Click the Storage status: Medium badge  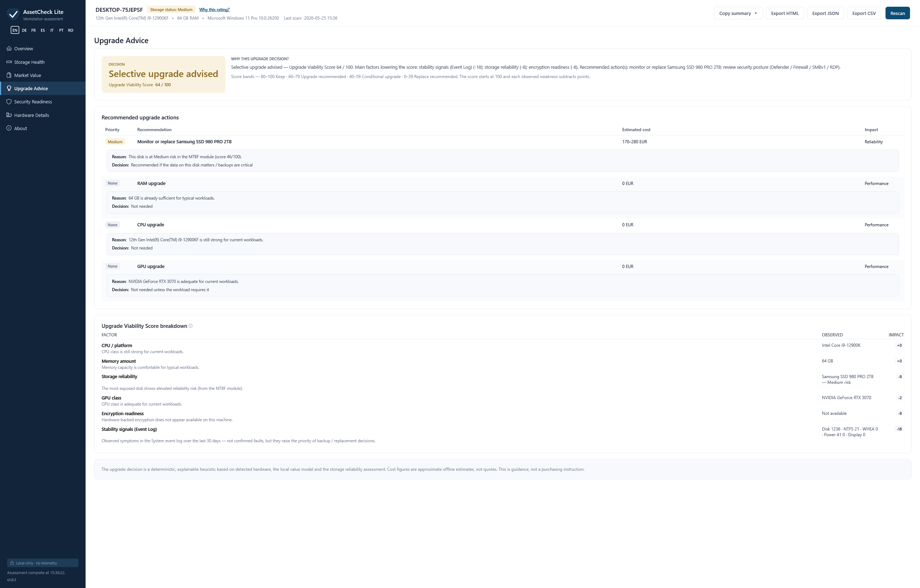click(x=171, y=10)
